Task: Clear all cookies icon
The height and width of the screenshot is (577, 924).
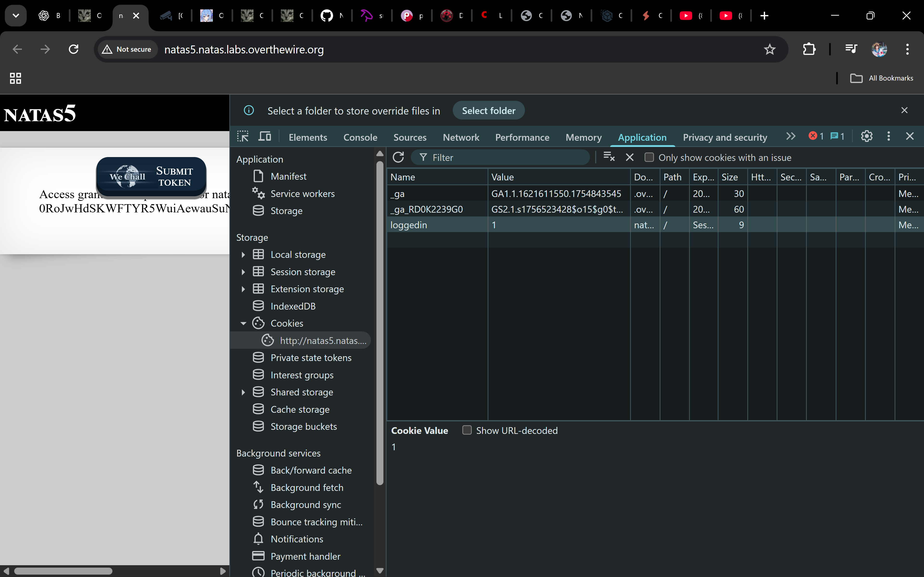Action: [609, 157]
